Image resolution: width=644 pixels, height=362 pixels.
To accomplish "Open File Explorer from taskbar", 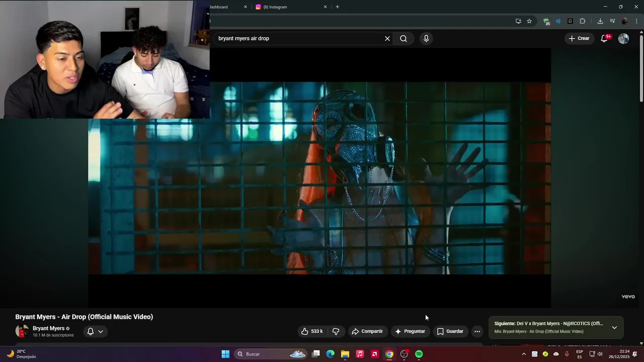I will point(345,354).
